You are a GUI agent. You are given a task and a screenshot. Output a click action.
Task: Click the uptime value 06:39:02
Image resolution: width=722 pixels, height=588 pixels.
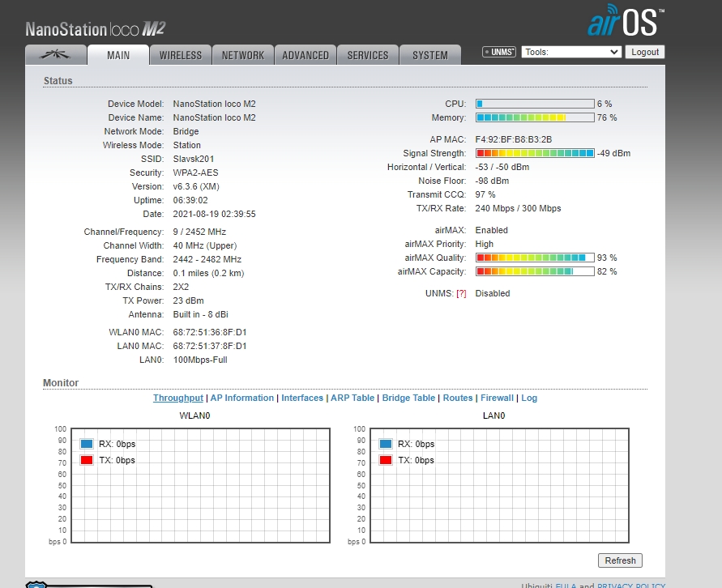[190, 200]
